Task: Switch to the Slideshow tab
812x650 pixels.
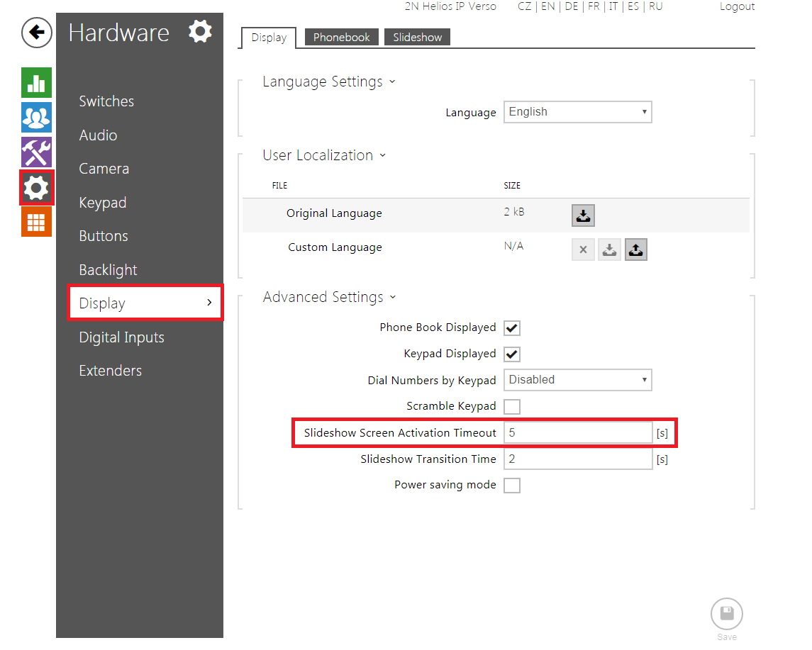Action: pyautogui.click(x=417, y=38)
